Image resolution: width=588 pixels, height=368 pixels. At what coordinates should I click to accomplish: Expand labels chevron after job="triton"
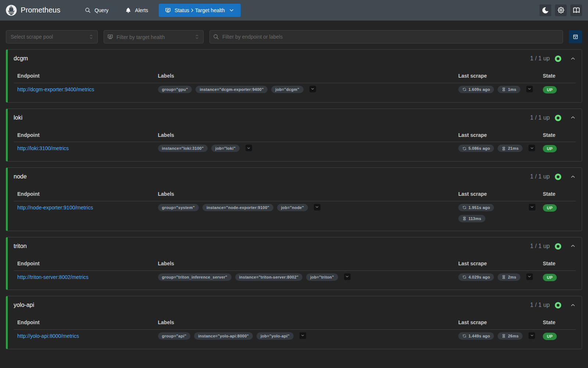pyautogui.click(x=347, y=277)
